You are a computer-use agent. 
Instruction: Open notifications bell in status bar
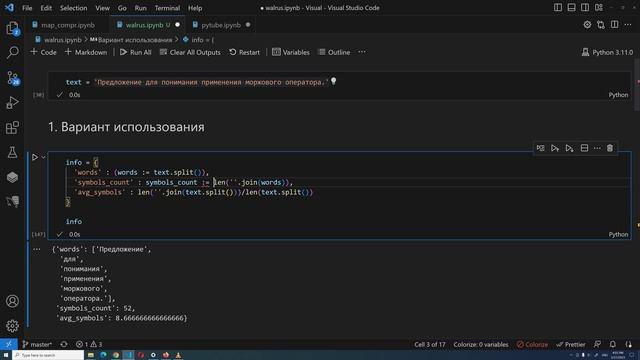point(613,344)
